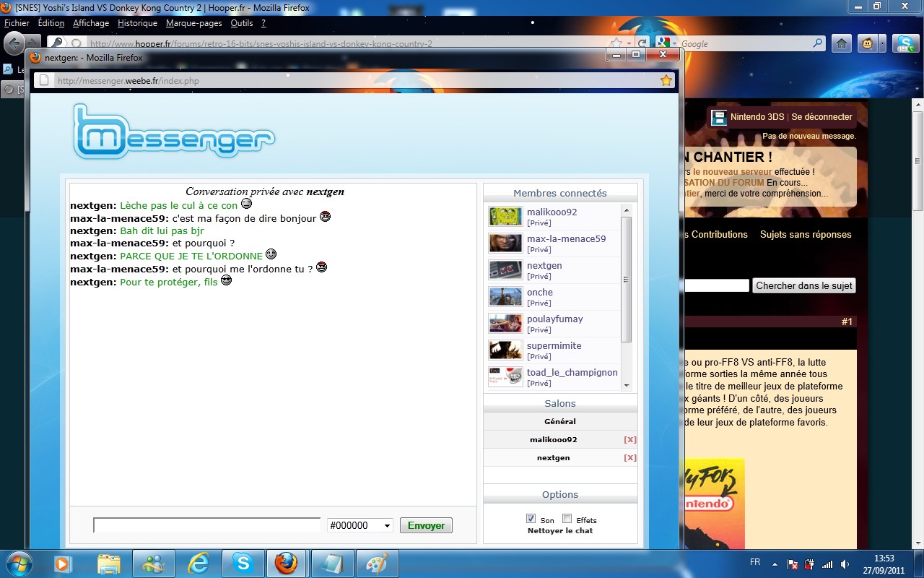Image resolution: width=924 pixels, height=578 pixels.
Task: Click the clock in the system tray
Action: (884, 564)
